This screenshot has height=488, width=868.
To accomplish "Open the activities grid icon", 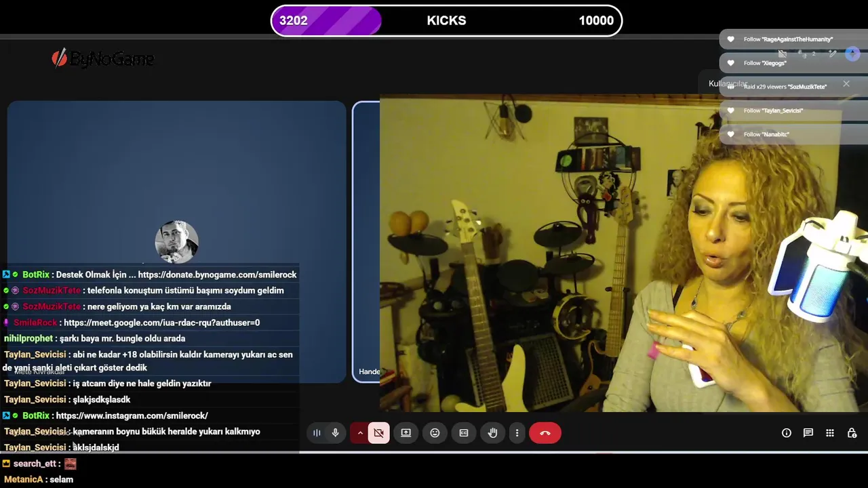I will pos(830,433).
